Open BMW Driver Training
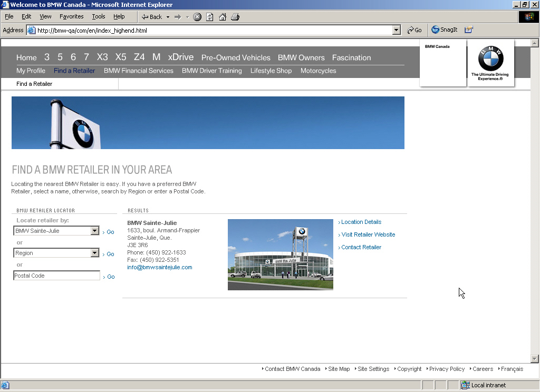This screenshot has height=392, width=540. coord(212,71)
